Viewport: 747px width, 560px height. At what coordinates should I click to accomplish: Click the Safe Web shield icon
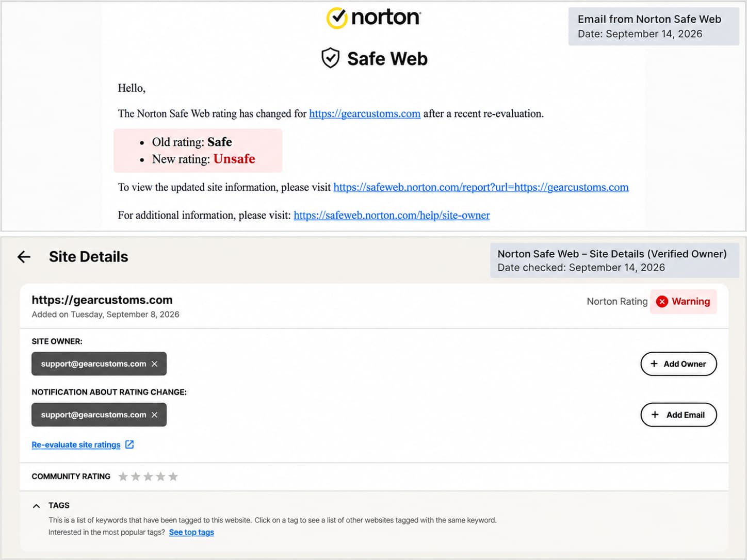tap(330, 58)
